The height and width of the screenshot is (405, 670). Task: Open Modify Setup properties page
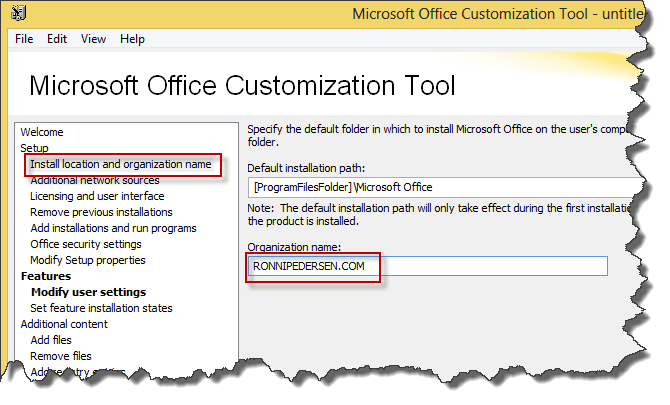click(88, 260)
